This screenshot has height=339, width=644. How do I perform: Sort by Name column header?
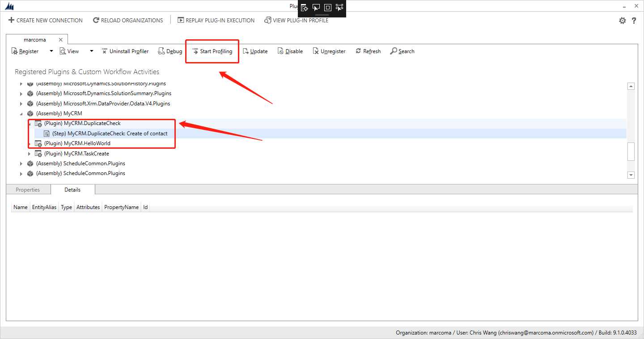[21, 207]
